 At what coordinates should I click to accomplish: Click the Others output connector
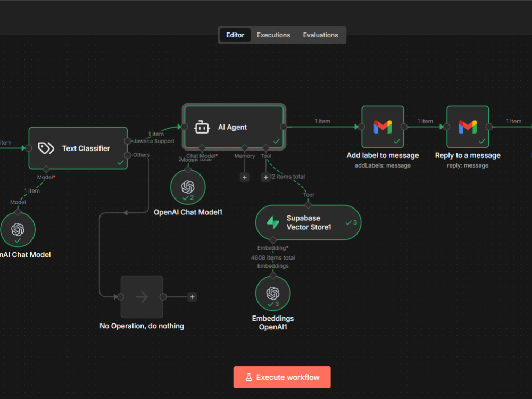point(128,155)
